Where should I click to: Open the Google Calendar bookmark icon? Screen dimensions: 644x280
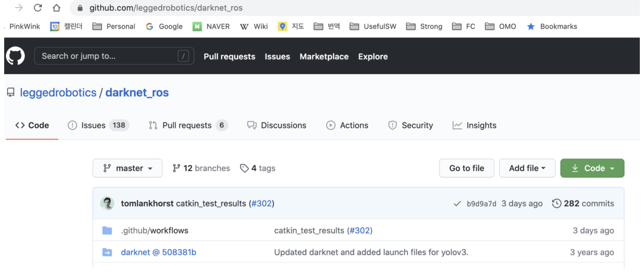click(x=55, y=26)
